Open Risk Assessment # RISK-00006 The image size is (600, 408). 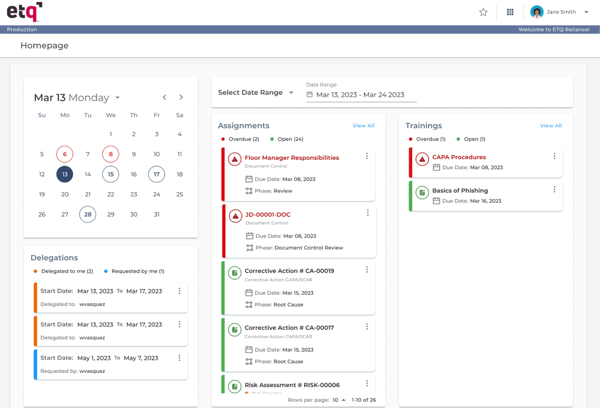click(292, 385)
